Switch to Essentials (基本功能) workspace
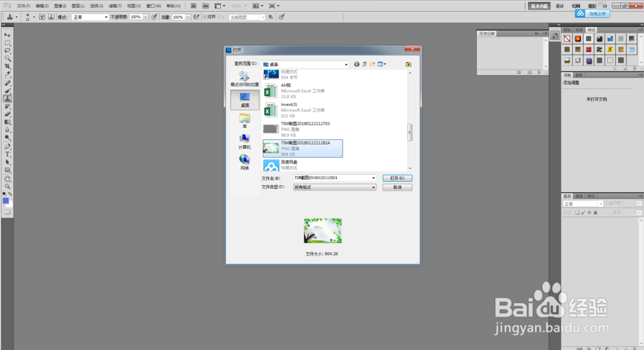The width and height of the screenshot is (644, 350). (x=539, y=6)
